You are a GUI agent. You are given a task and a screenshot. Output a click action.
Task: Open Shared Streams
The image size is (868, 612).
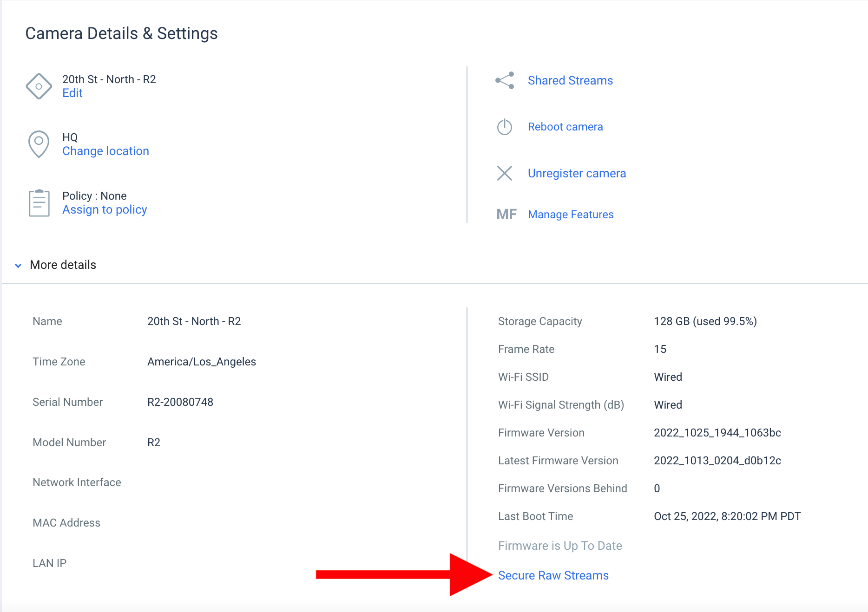(570, 80)
